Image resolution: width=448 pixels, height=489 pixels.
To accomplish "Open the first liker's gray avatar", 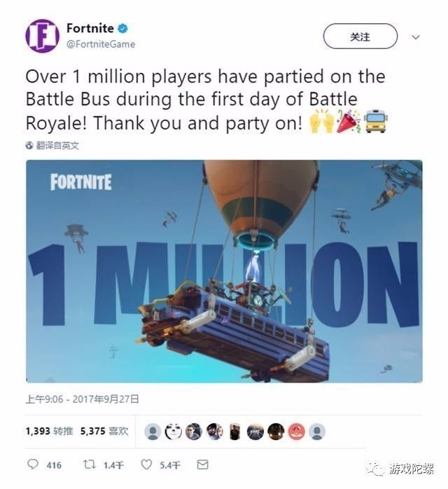I will (153, 432).
